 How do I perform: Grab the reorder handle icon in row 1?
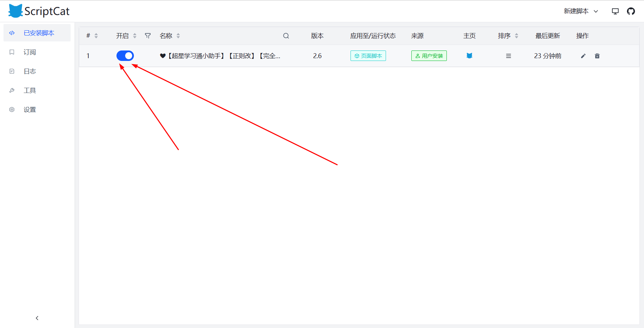pyautogui.click(x=508, y=56)
